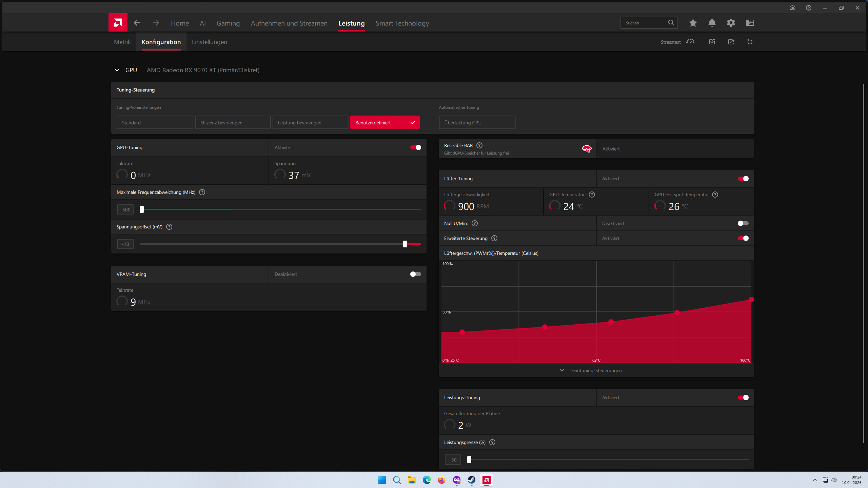Turn on the Null U/Min. toggle
868x488 pixels.
[743, 223]
